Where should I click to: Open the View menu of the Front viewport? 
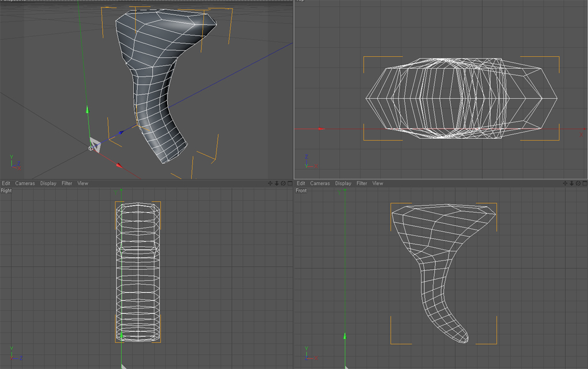click(378, 183)
